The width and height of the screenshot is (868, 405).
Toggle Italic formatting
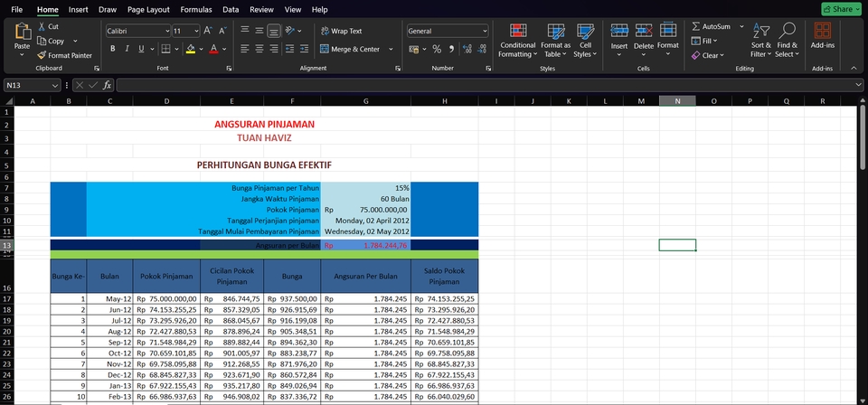pos(127,49)
